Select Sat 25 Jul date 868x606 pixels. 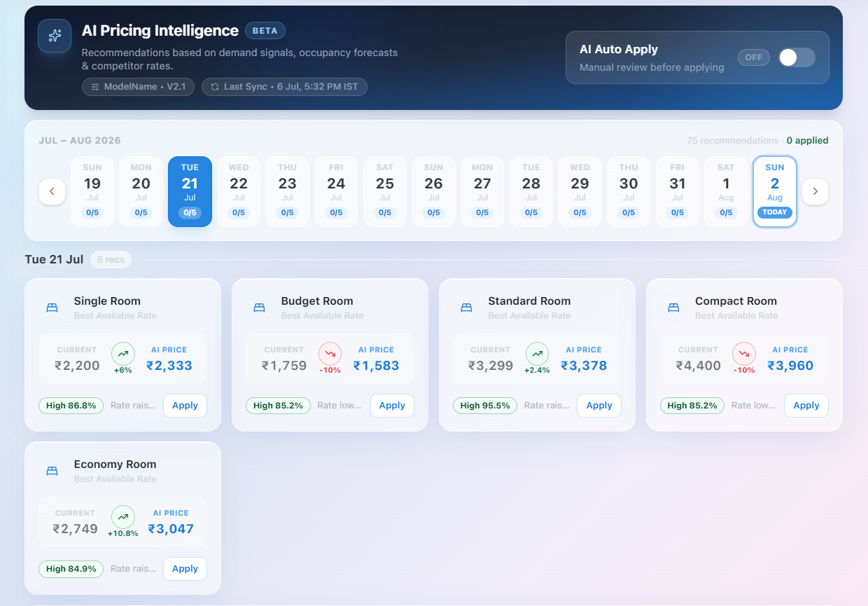pyautogui.click(x=385, y=191)
